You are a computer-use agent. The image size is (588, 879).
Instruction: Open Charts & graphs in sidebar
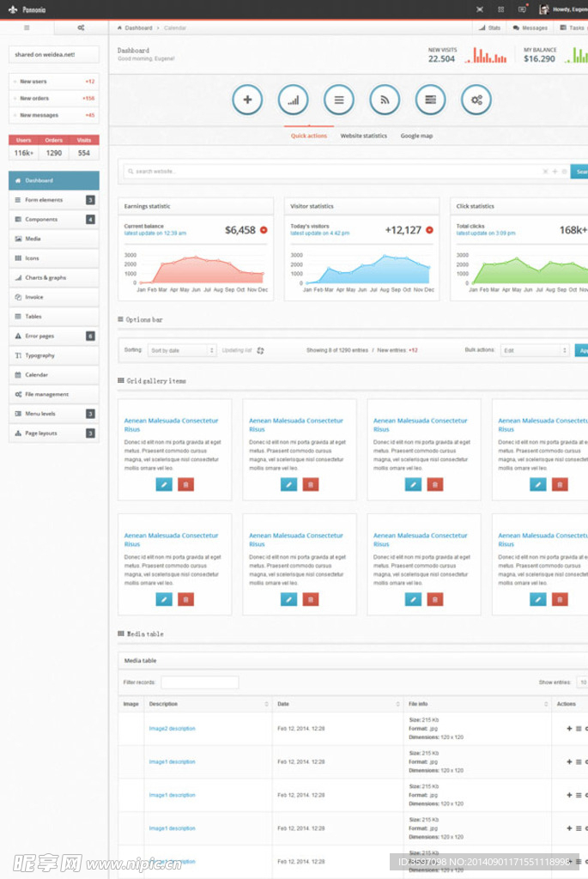click(x=53, y=278)
